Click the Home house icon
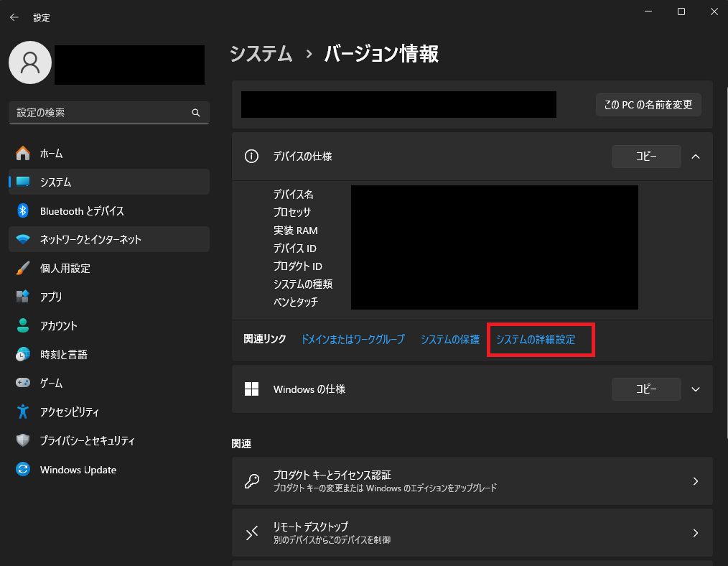Viewport: 728px width, 566px height. (x=23, y=153)
